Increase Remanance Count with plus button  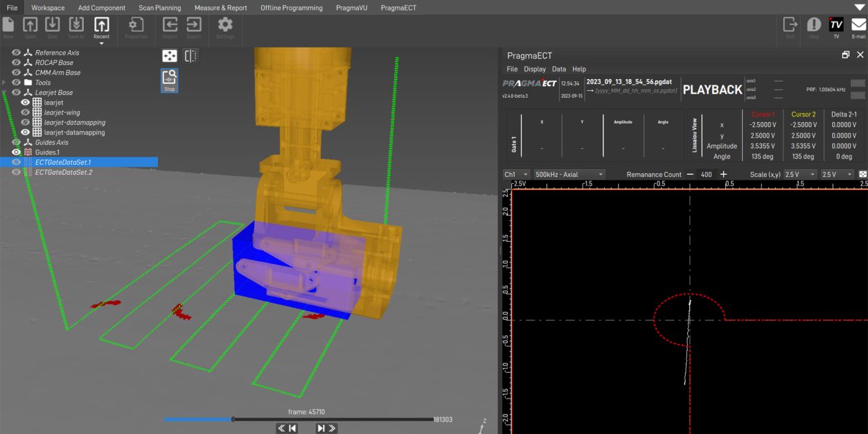click(x=724, y=175)
